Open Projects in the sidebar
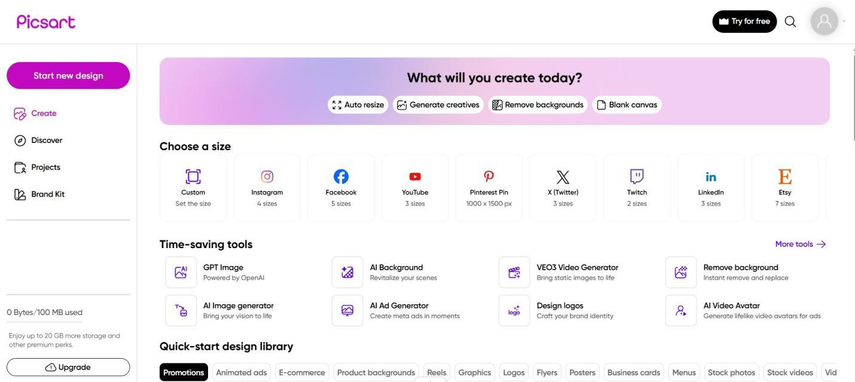The height and width of the screenshot is (382, 855). (37, 167)
